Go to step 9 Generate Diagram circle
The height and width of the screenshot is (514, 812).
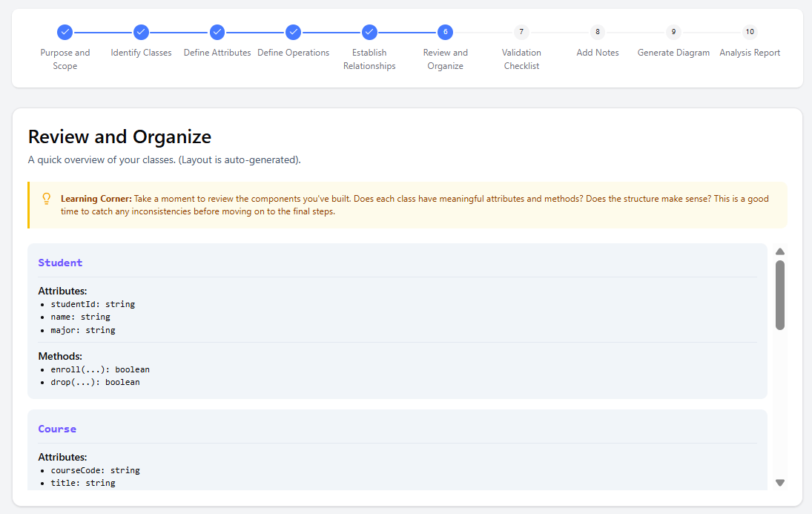(673, 32)
